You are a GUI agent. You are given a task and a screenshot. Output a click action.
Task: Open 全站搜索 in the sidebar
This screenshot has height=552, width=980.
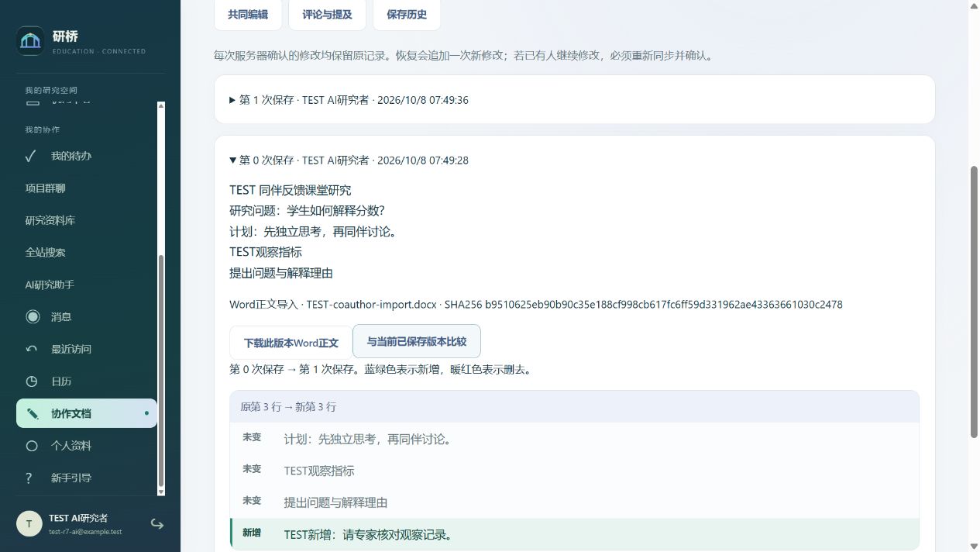point(87,253)
